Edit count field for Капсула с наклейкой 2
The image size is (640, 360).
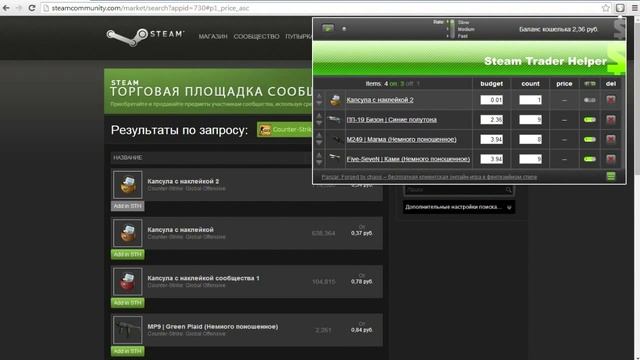530,100
